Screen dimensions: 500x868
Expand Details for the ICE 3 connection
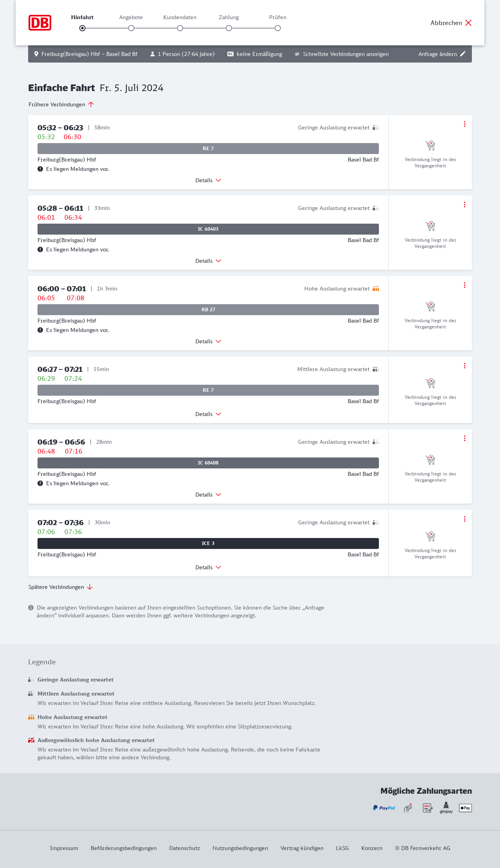point(208,567)
